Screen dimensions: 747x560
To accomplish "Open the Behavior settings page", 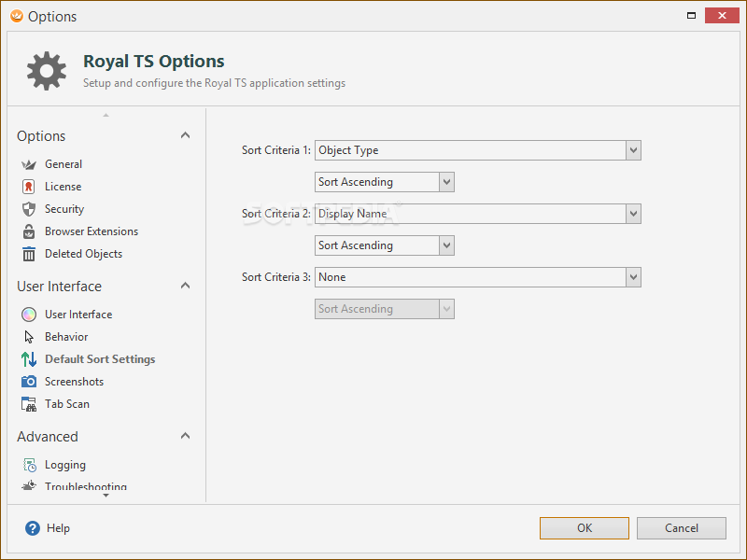I will (66, 337).
